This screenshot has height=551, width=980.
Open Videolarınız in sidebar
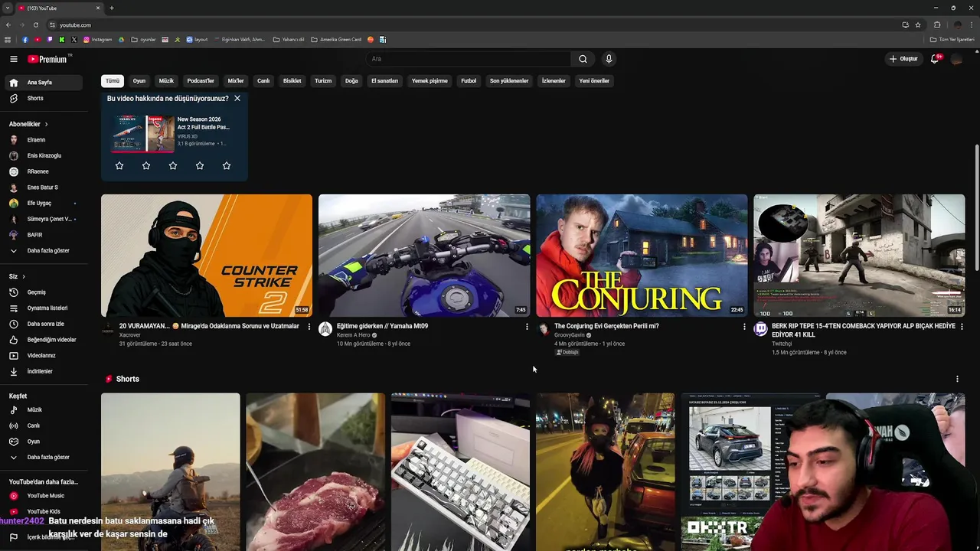tap(42, 356)
